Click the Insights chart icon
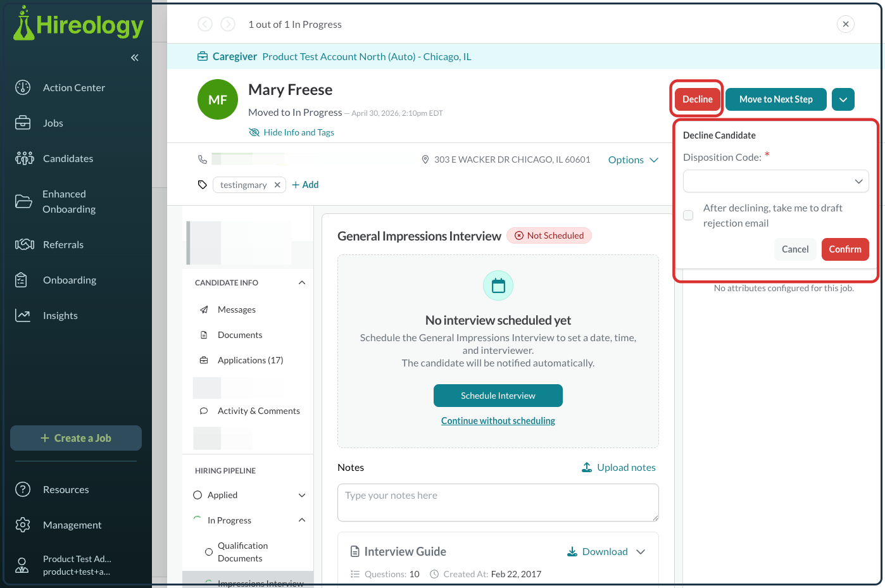The width and height of the screenshot is (885, 588). tap(23, 315)
